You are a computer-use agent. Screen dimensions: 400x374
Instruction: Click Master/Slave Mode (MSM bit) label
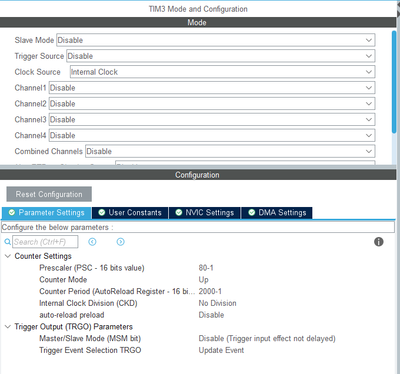click(90, 339)
